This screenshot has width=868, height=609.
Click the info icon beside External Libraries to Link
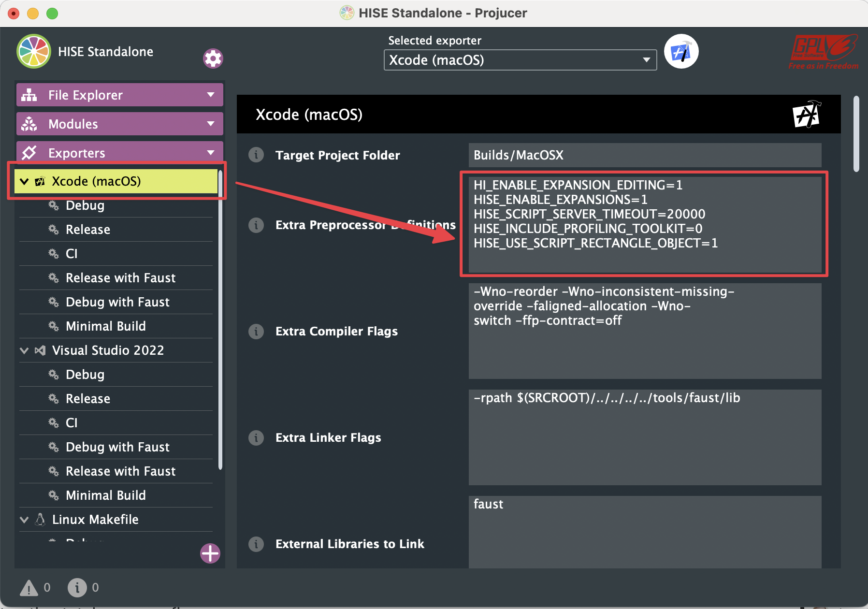256,544
